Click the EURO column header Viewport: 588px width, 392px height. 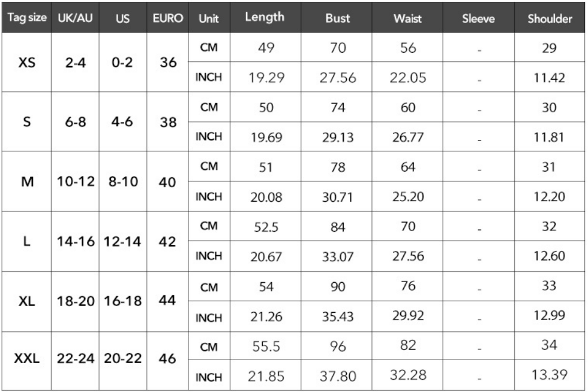[168, 18]
